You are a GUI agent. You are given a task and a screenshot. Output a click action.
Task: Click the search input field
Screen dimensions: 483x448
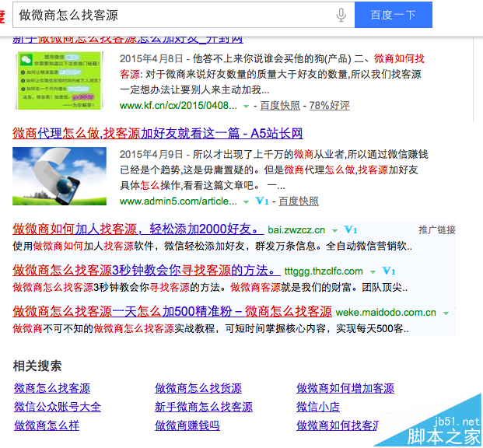[x=171, y=15]
